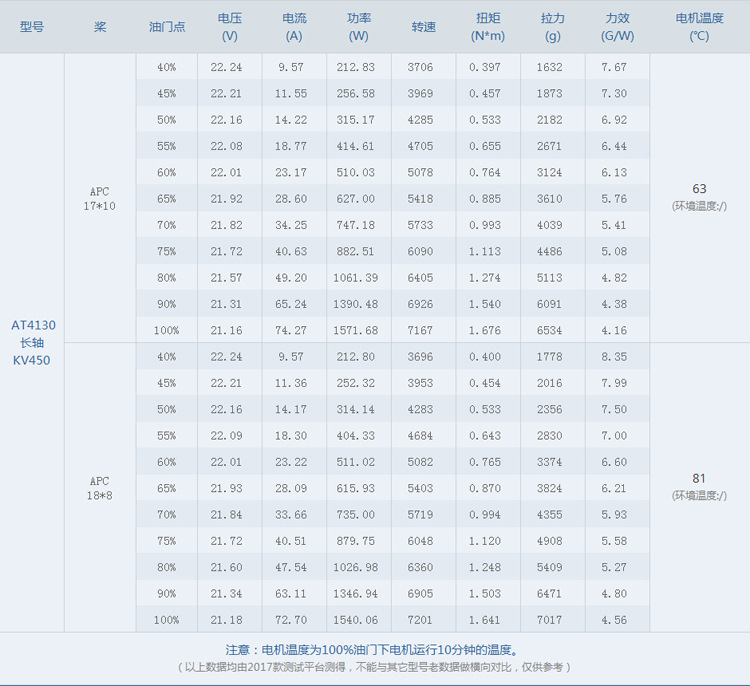
Task: Click the 2017款测试平台 disclaimer line
Action: click(x=374, y=667)
